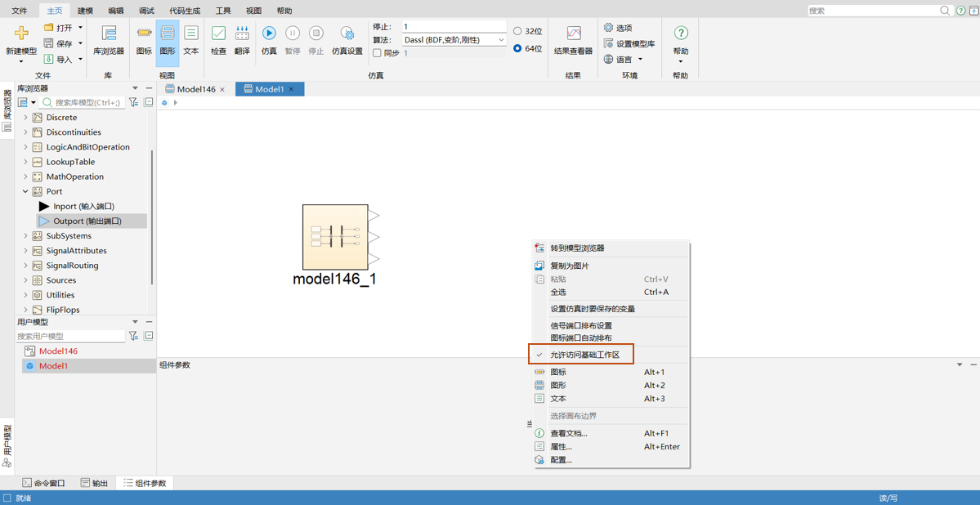
Task: Enable the 同步 checkbox
Action: tap(377, 53)
